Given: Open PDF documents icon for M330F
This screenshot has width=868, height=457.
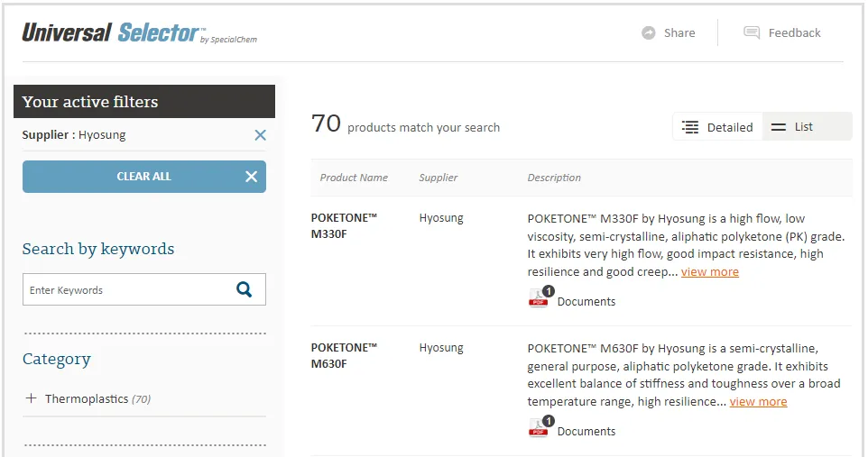Looking at the screenshot, I should (x=540, y=297).
